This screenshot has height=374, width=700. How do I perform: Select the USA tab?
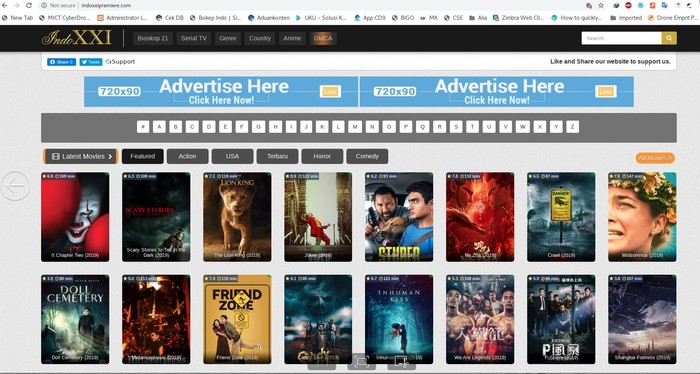point(232,156)
